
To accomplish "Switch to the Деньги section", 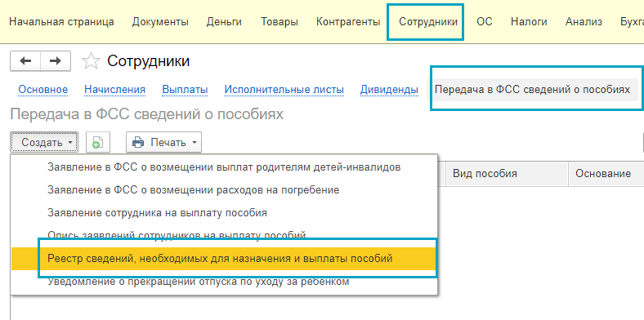I will [x=224, y=22].
